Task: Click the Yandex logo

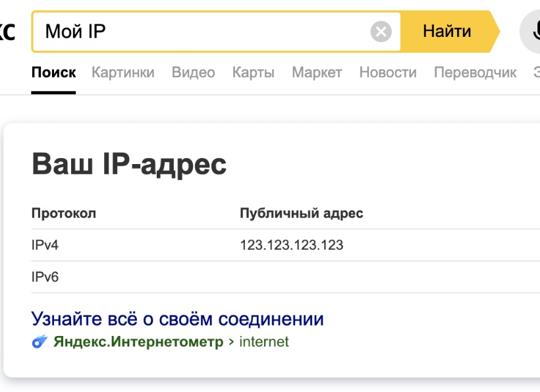Action: click(x=7, y=32)
